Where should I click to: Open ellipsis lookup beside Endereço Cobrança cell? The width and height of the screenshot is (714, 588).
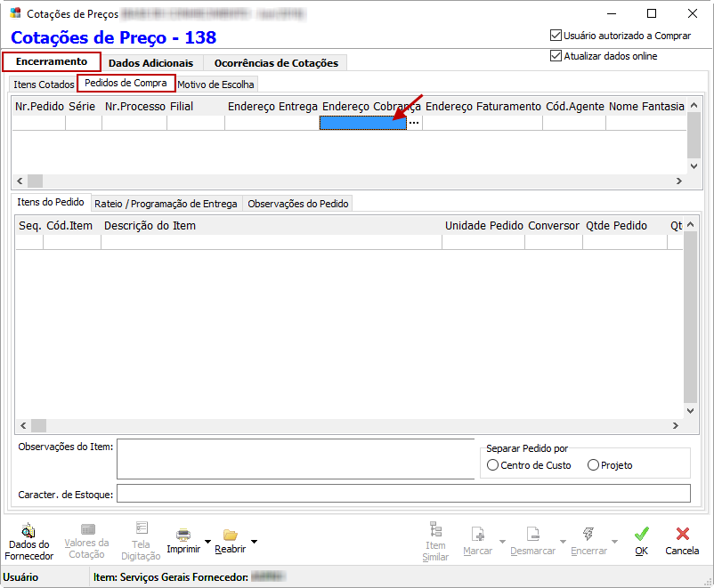tap(413, 124)
